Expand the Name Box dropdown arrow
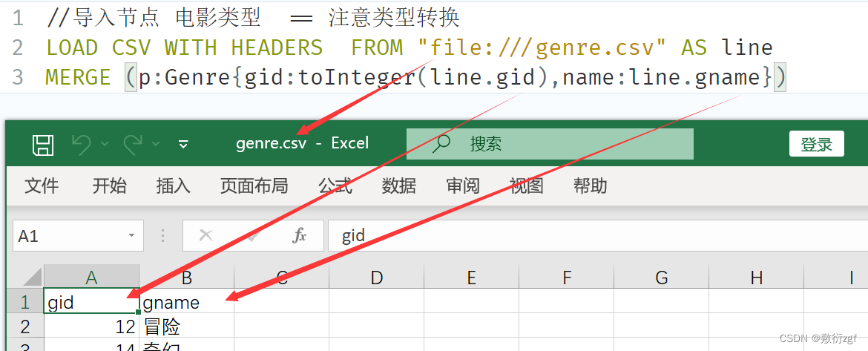 click(x=132, y=236)
